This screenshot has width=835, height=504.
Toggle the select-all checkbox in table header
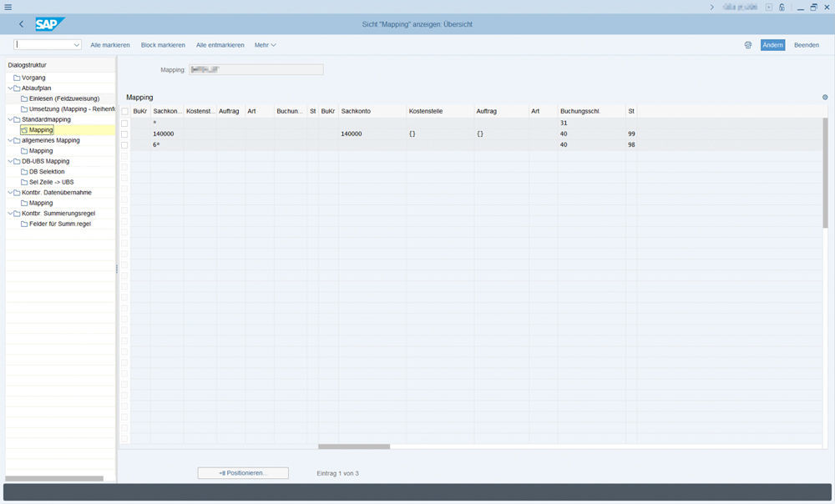click(124, 112)
